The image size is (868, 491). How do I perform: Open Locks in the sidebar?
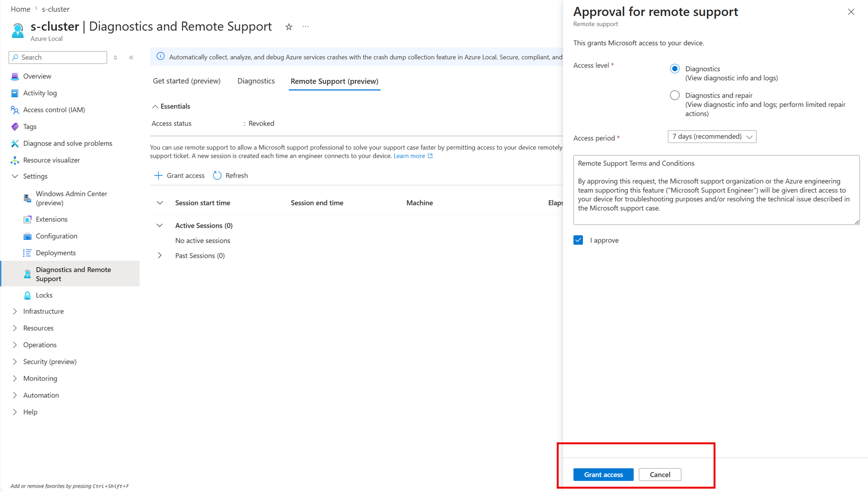click(x=44, y=295)
